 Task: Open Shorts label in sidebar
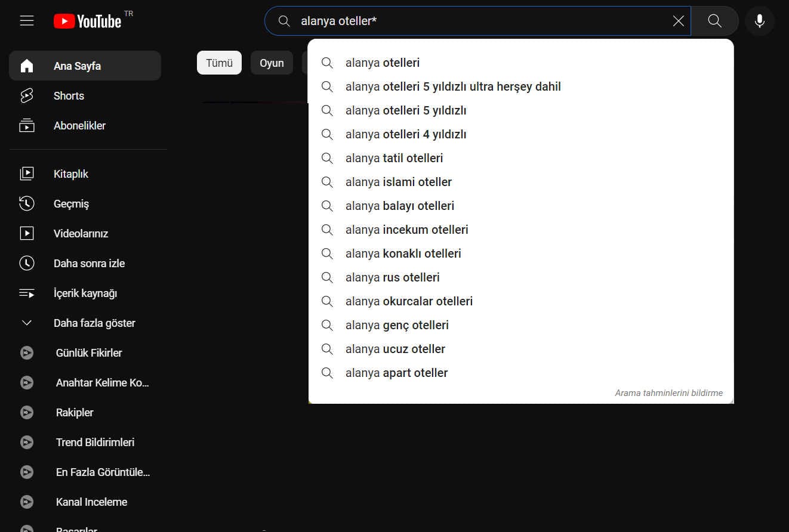pos(69,95)
